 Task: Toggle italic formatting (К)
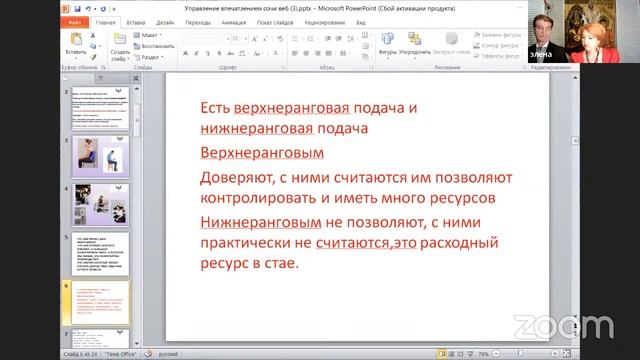(196, 53)
